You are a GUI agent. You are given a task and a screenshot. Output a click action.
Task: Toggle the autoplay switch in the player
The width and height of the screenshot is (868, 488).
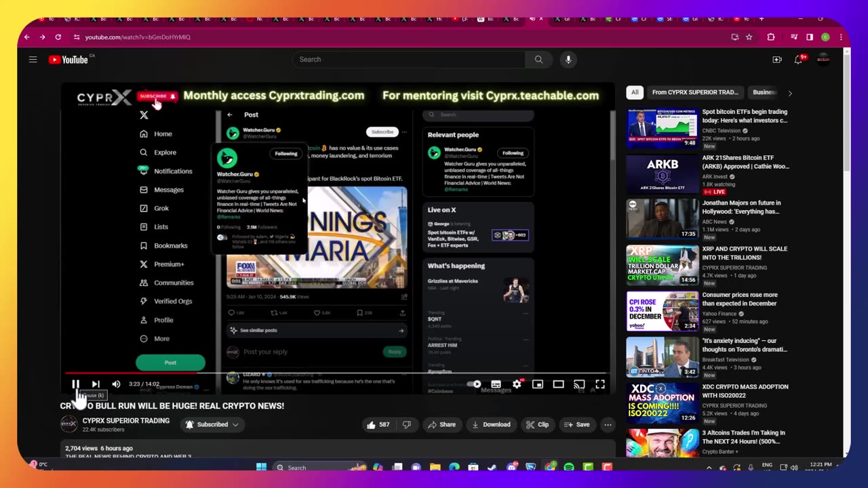pyautogui.click(x=475, y=384)
